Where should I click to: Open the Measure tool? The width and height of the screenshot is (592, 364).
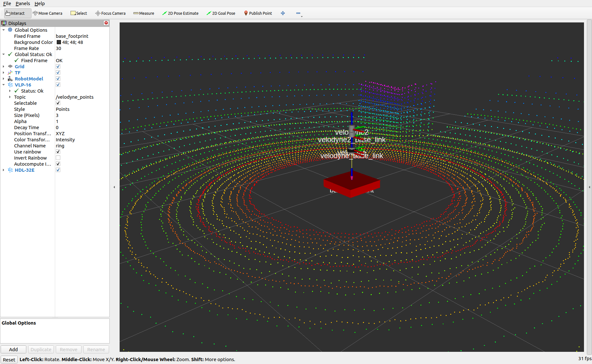click(x=144, y=13)
